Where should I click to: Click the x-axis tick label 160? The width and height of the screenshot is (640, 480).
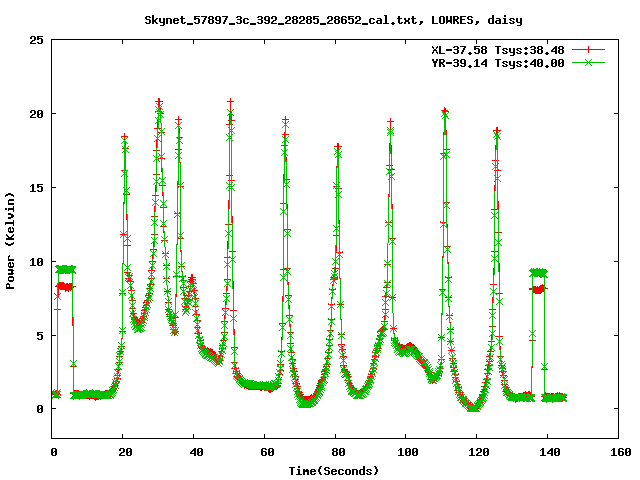tap(621, 452)
